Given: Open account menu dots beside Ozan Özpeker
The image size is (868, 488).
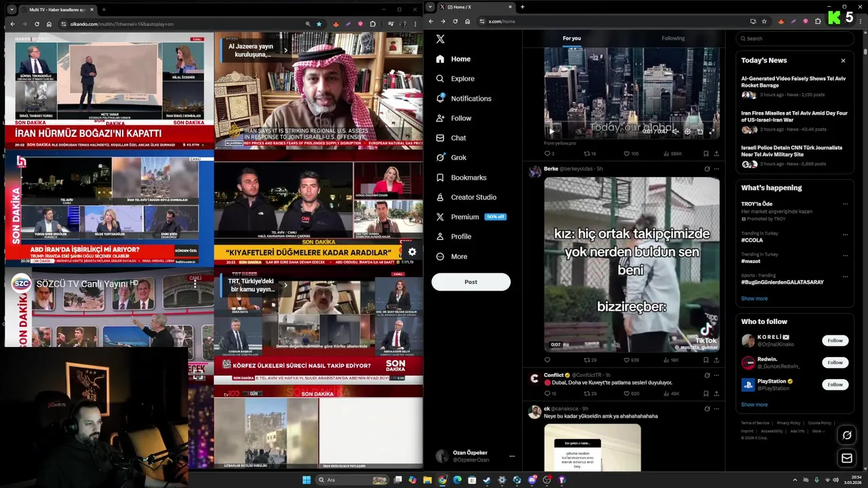Looking at the screenshot, I should click(512, 456).
